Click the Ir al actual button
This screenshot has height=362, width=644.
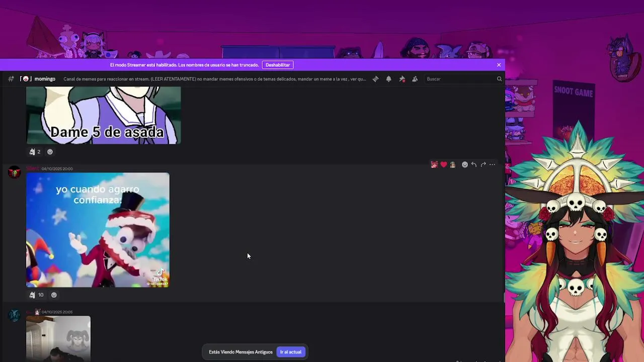[x=291, y=352]
